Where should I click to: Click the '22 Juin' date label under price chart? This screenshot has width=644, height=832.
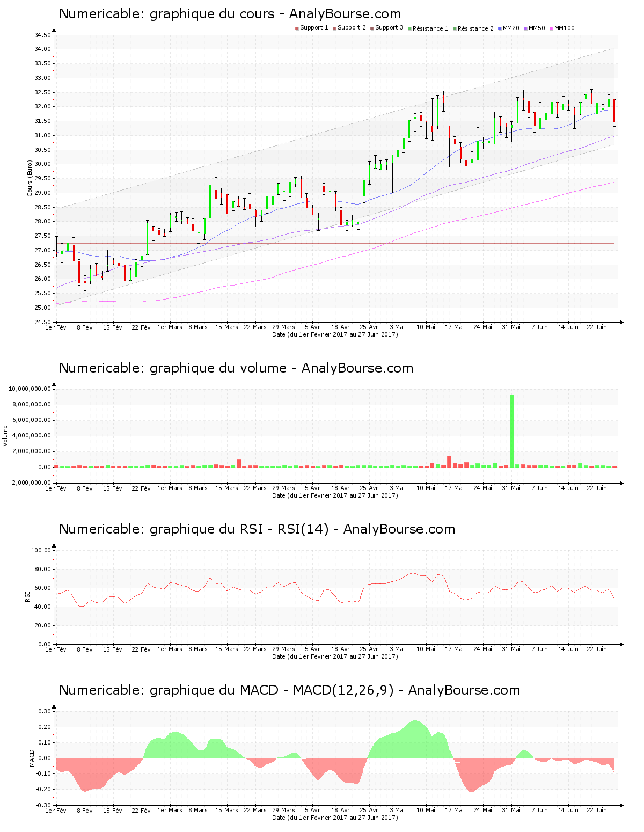597,327
